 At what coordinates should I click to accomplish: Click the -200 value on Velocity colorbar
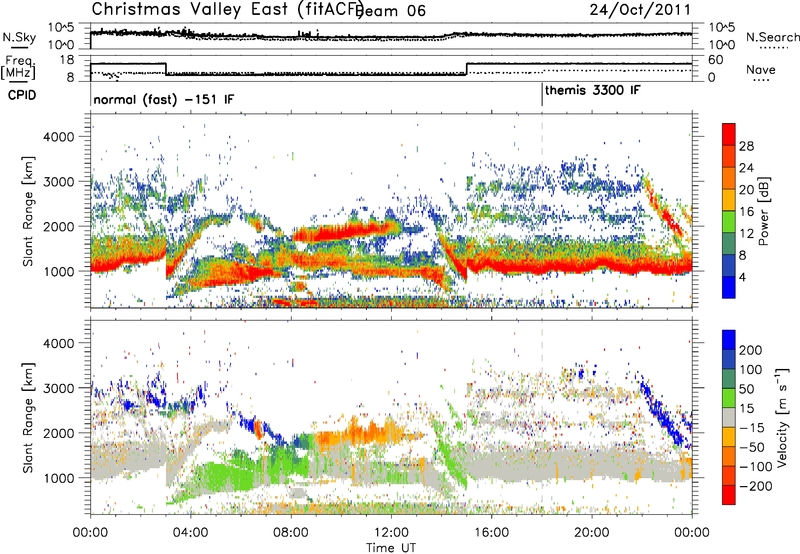(x=755, y=486)
